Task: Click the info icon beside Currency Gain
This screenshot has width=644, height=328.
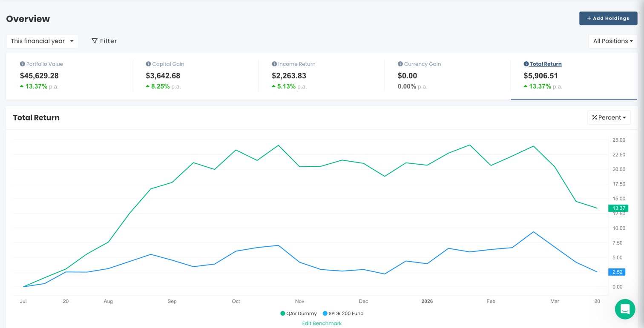Action: click(400, 64)
